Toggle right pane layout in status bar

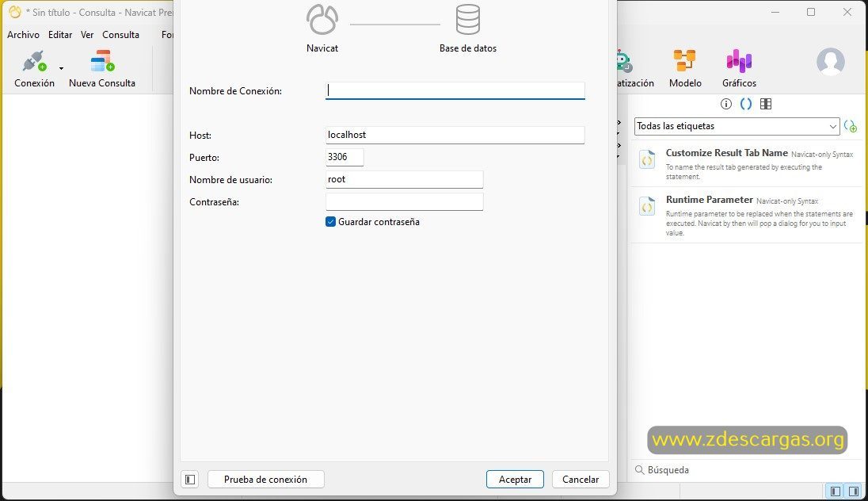(854, 491)
